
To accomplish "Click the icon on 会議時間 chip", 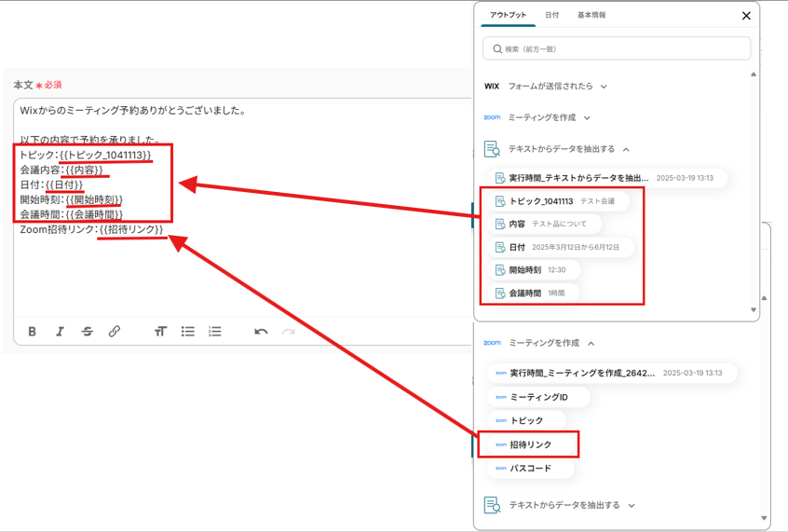I will point(500,293).
